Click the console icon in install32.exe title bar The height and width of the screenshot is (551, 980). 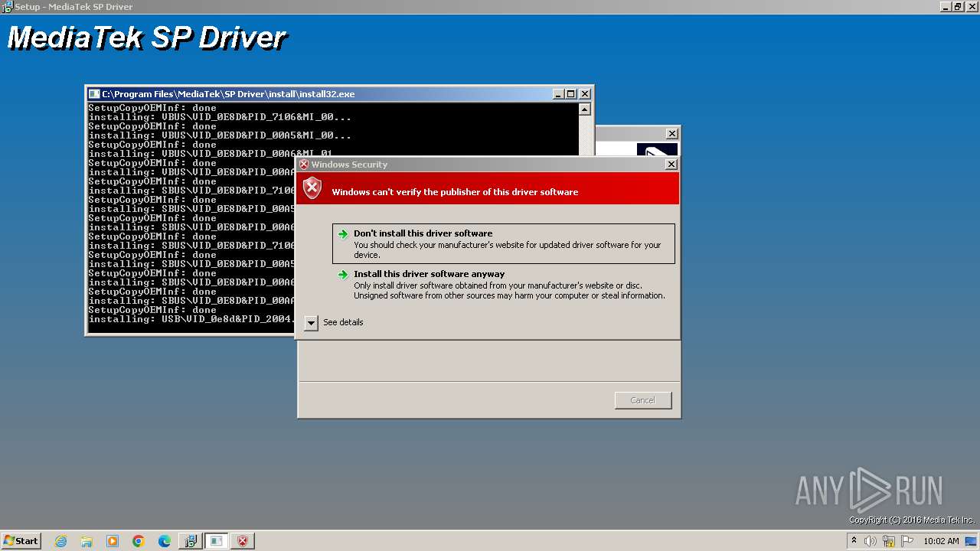94,94
